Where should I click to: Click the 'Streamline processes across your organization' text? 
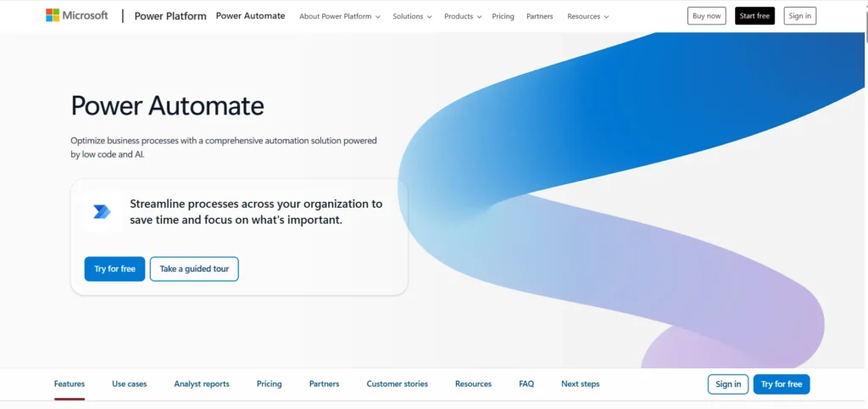(256, 211)
